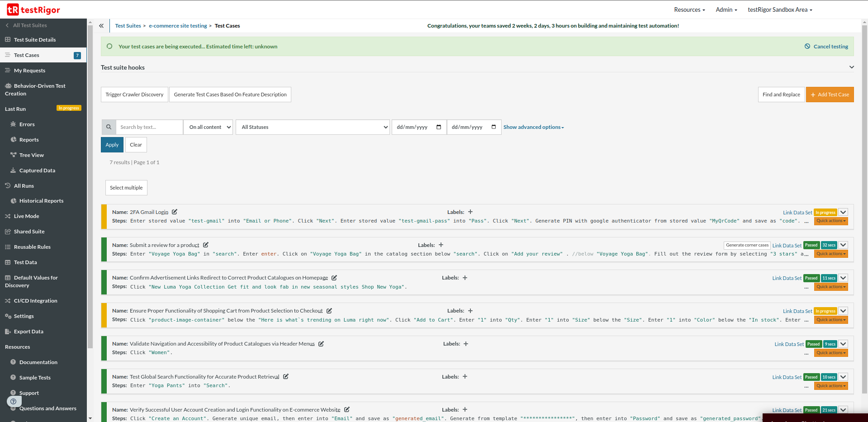
Task: Edit name of Validate Navigation test
Action: coord(321,344)
